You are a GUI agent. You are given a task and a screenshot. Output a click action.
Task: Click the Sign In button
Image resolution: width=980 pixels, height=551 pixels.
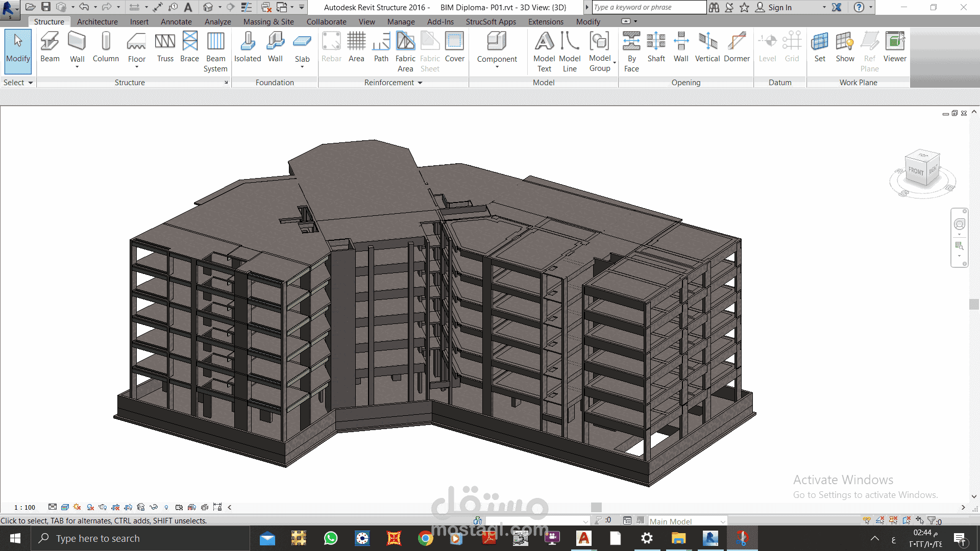pos(780,7)
